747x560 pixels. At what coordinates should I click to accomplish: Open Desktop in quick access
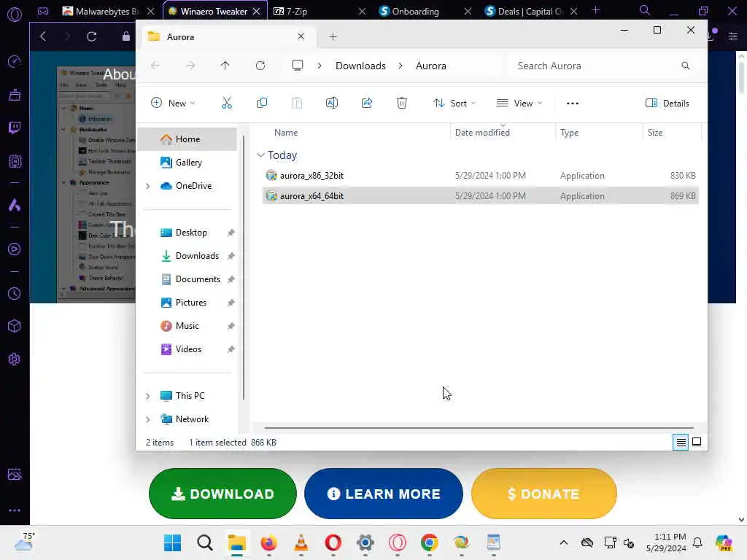coord(191,233)
